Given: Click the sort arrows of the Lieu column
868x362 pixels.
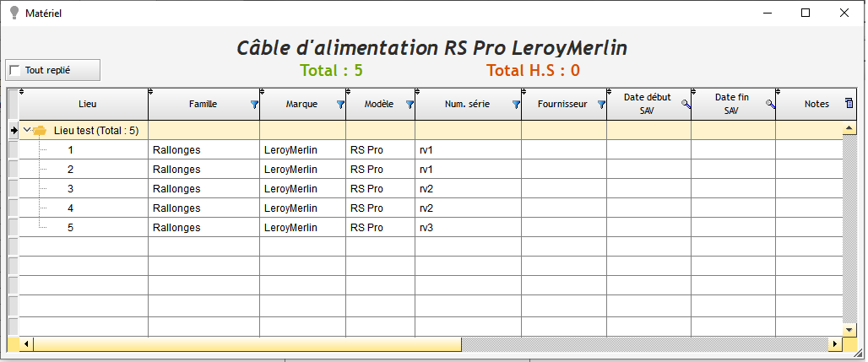Looking at the screenshot, I should click(22, 92).
